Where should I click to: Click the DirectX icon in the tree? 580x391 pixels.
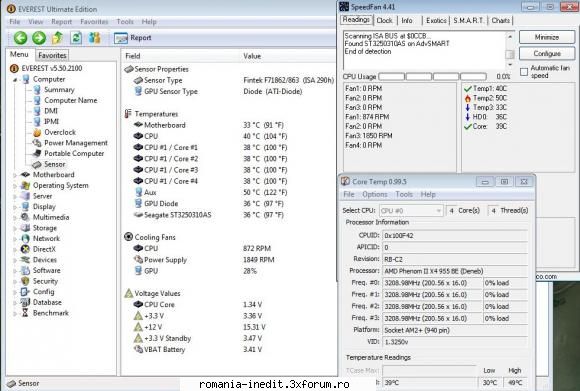point(25,249)
